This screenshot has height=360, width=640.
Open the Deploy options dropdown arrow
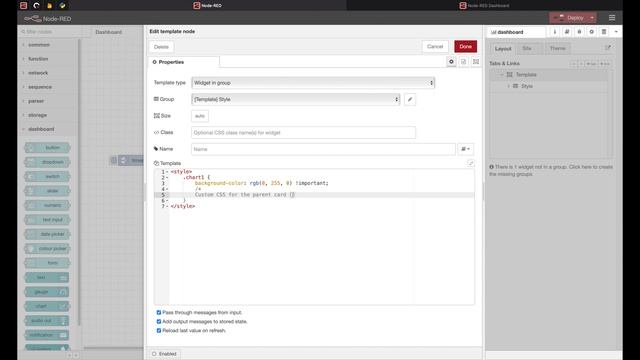pyautogui.click(x=592, y=18)
